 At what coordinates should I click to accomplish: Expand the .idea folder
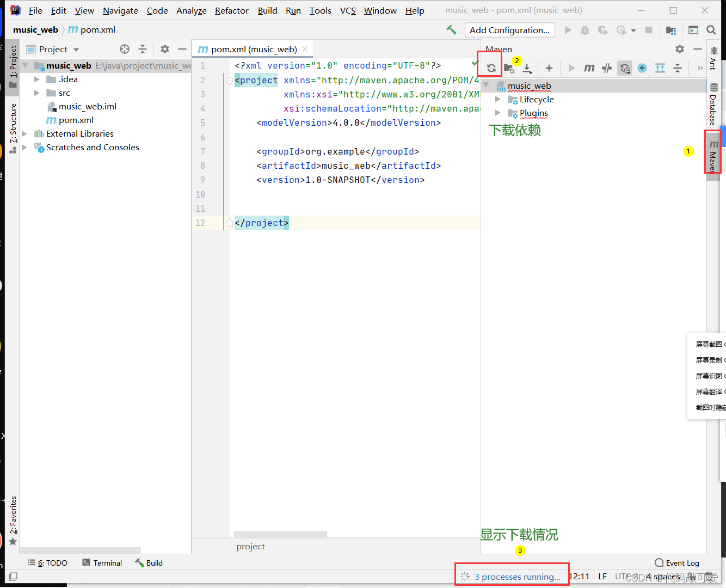(37, 79)
